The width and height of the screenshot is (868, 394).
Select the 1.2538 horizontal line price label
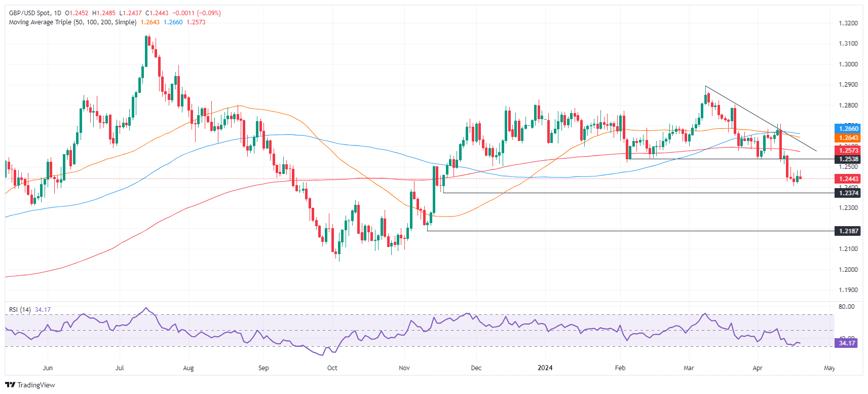(x=847, y=159)
